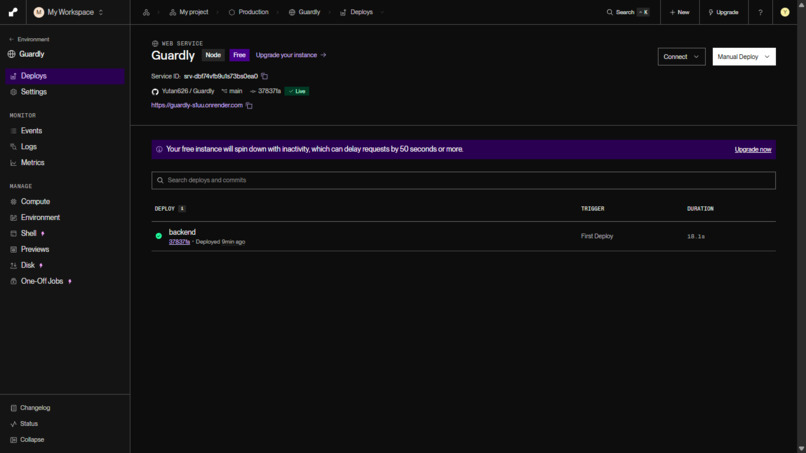Open the My Workspace switcher
806x453 pixels.
68,12
